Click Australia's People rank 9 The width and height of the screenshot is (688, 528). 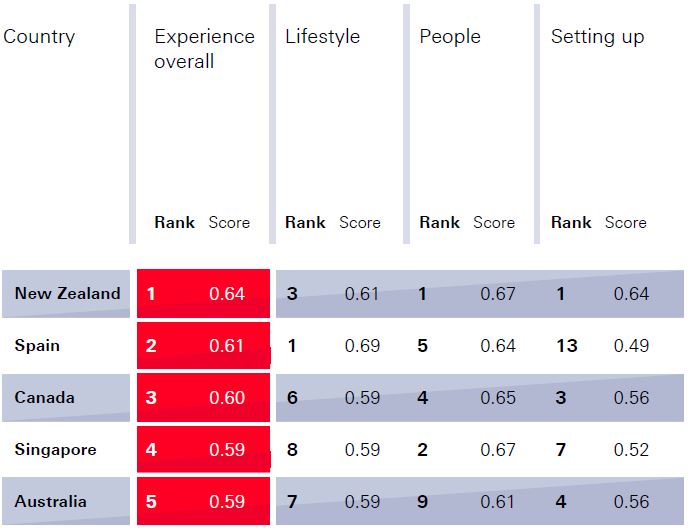424,501
